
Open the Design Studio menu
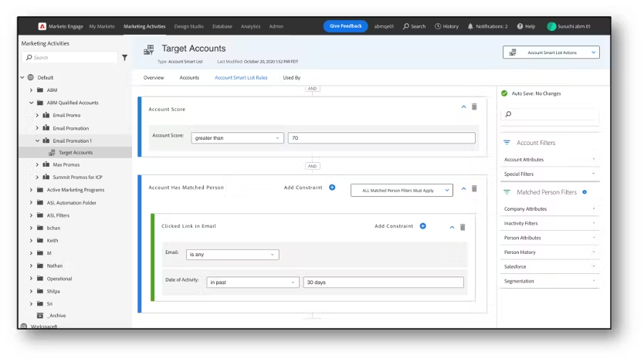coord(189,26)
